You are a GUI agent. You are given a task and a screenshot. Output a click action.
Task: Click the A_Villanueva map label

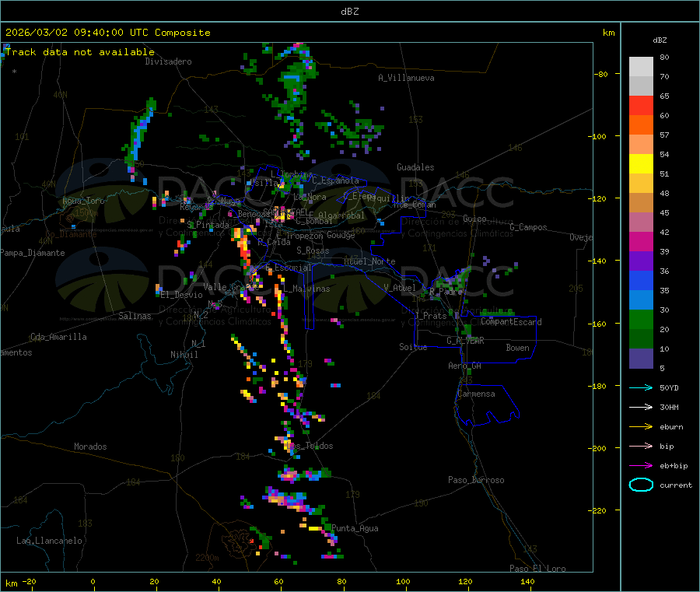(406, 78)
